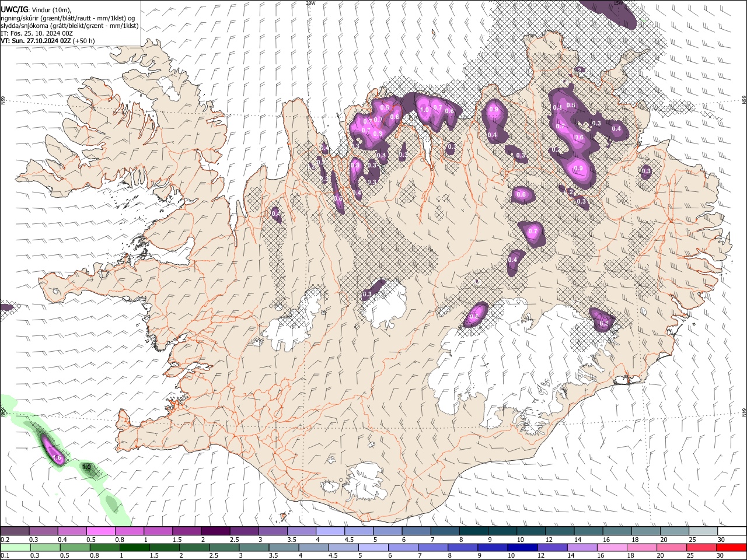Screen dimensions: 747x560
Task: Click the UWC/IG title in the map legend box
Action: (14, 9)
